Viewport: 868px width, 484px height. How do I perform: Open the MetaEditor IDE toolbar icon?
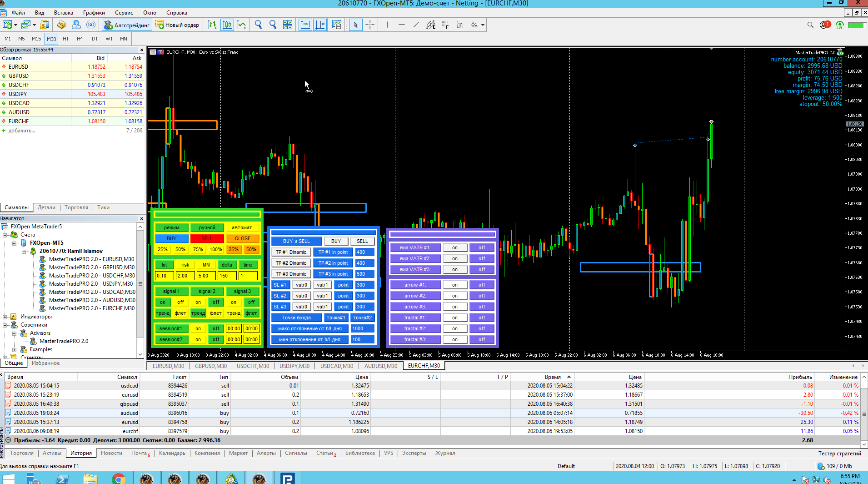pyautogui.click(x=62, y=25)
